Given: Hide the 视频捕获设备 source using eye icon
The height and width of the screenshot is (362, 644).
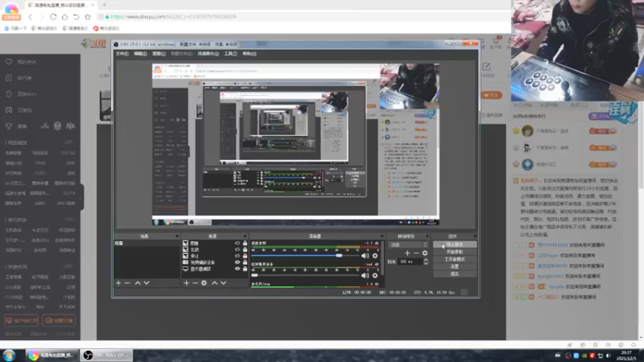Looking at the screenshot, I should [237, 262].
